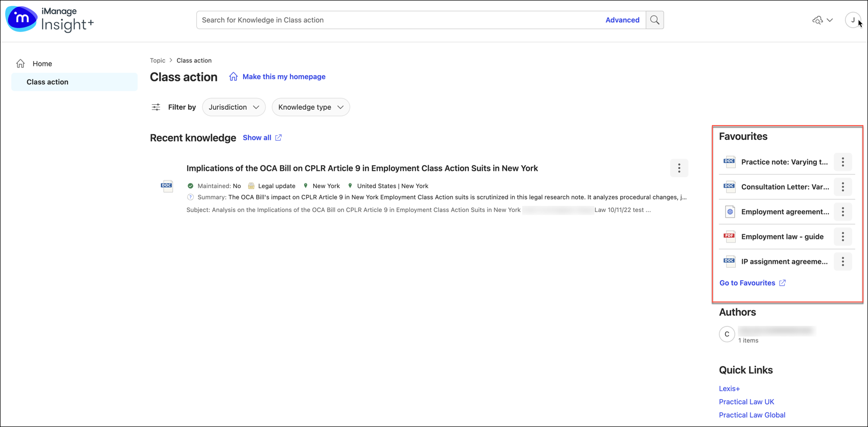Click the search magnifier button
The width and height of the screenshot is (868, 427).
(x=654, y=20)
